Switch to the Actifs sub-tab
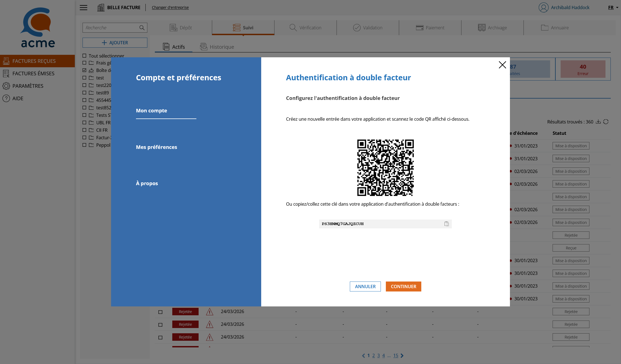The width and height of the screenshot is (621, 364). point(174,47)
